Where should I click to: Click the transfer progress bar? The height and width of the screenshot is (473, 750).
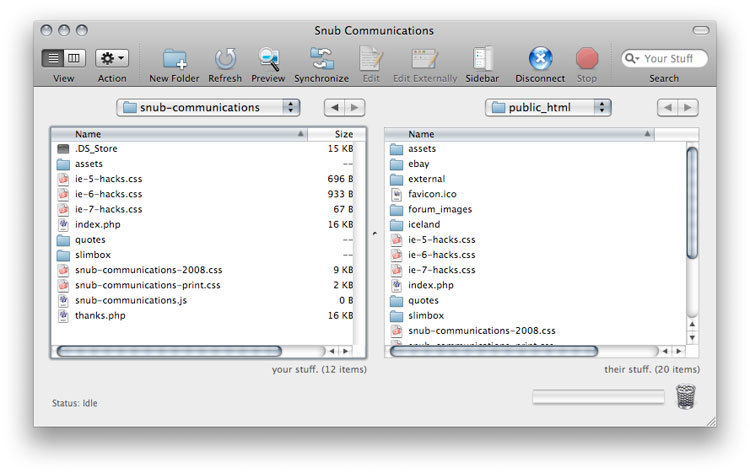coord(598,397)
